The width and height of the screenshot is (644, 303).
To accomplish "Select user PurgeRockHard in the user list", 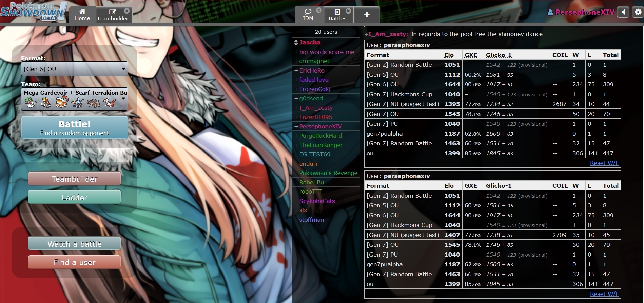I will pyautogui.click(x=326, y=136).
